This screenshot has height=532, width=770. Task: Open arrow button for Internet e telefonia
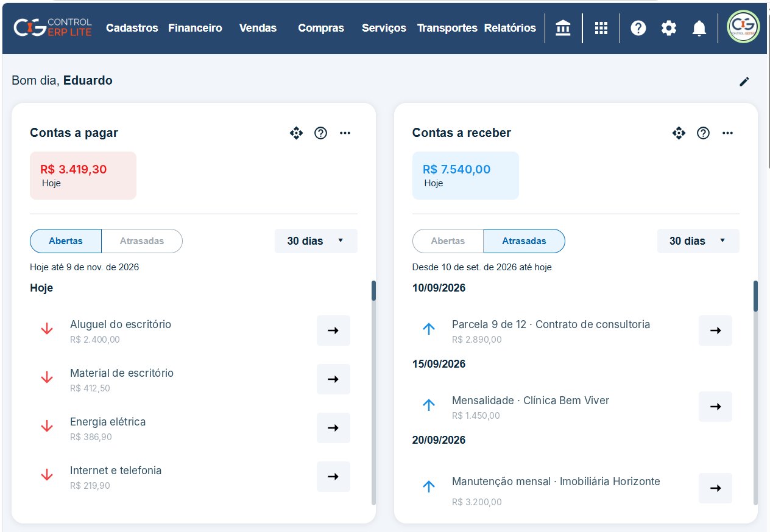coord(333,477)
